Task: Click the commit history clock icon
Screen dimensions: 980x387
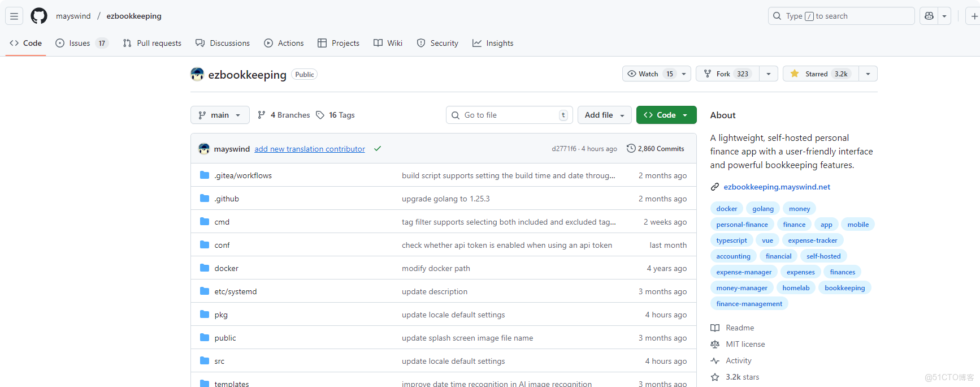Action: tap(631, 148)
